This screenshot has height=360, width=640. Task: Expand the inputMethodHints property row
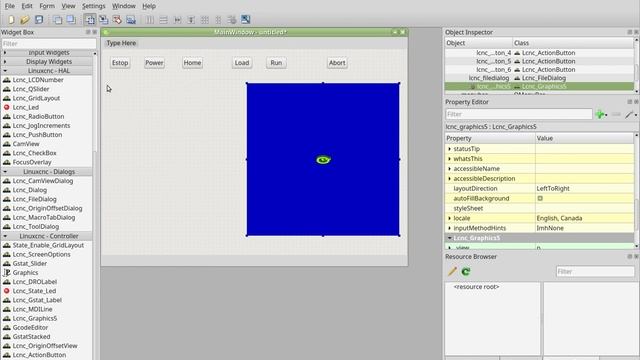[x=450, y=228]
